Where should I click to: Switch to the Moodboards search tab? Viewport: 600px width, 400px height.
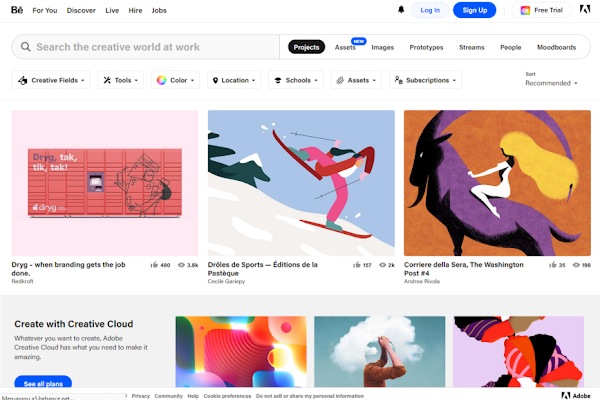[556, 47]
